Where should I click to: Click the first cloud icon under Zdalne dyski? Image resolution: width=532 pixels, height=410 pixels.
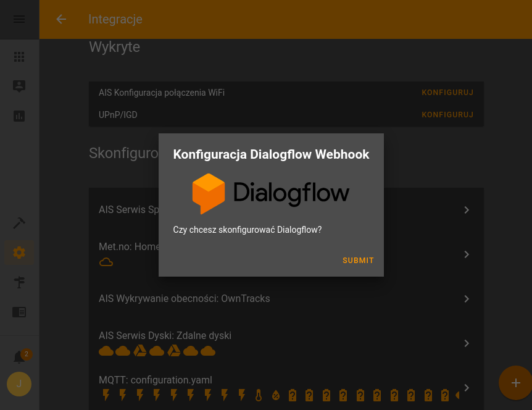tap(106, 351)
